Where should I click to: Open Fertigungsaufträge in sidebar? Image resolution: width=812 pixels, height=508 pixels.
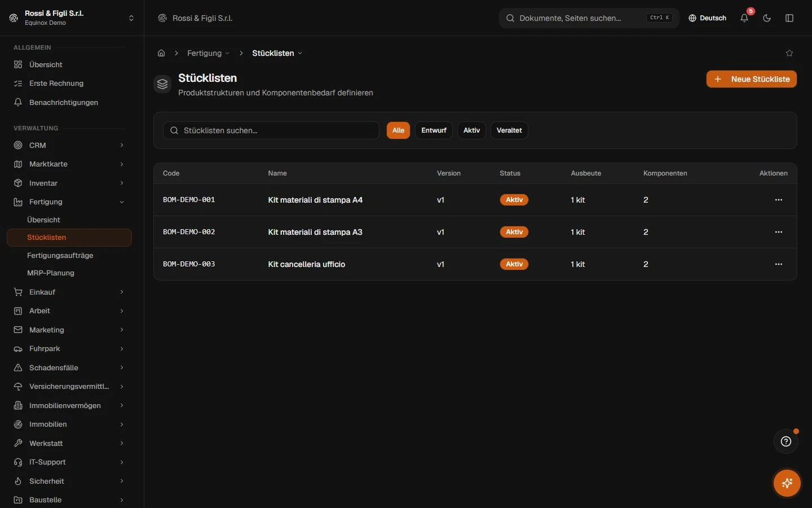coord(69,256)
